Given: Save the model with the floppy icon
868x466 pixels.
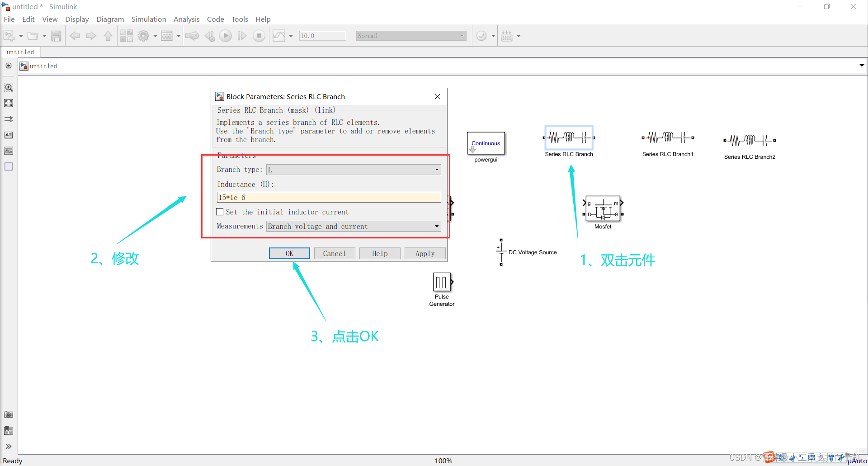Looking at the screenshot, I should (x=56, y=36).
